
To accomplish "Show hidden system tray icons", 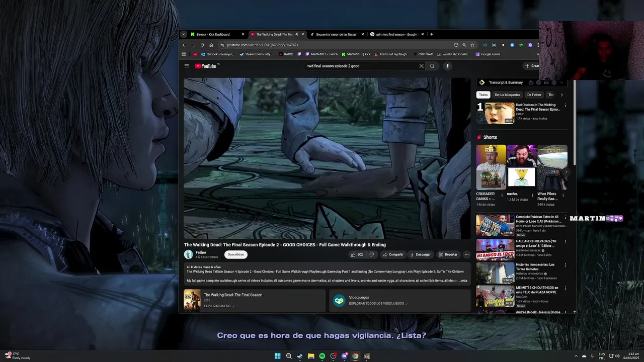I will coord(576,356).
